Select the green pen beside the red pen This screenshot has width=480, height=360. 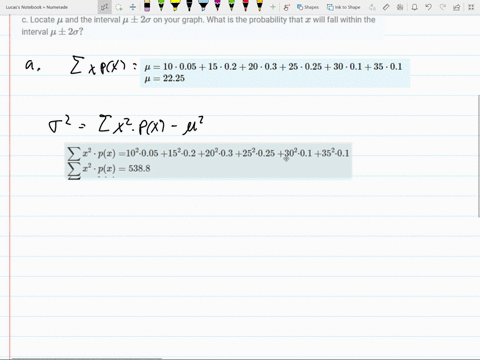[x=231, y=6]
